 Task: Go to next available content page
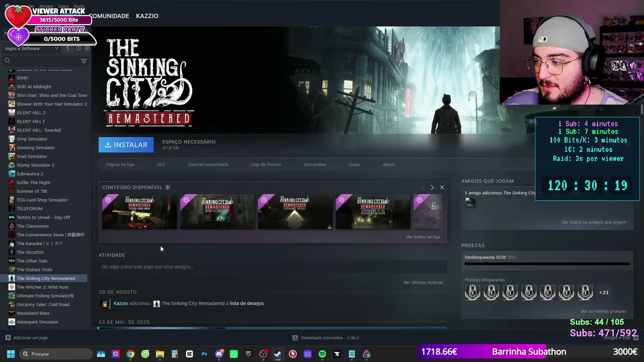click(432, 188)
